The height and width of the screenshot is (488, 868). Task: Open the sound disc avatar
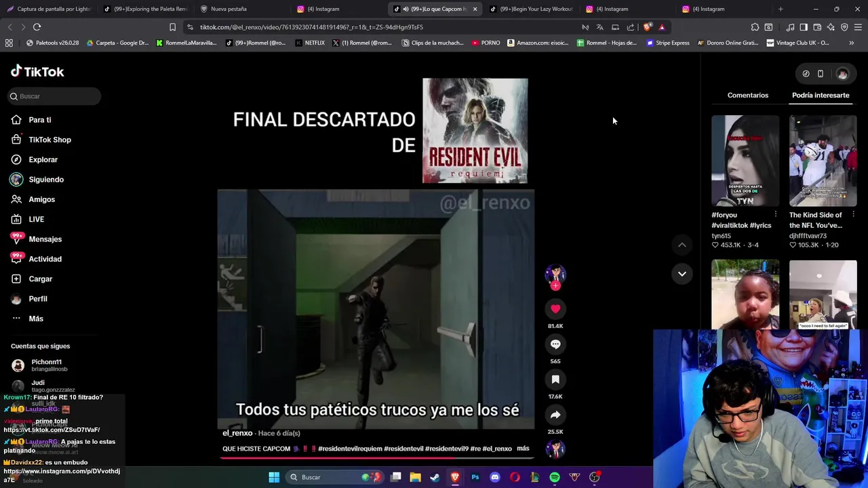pos(555,449)
